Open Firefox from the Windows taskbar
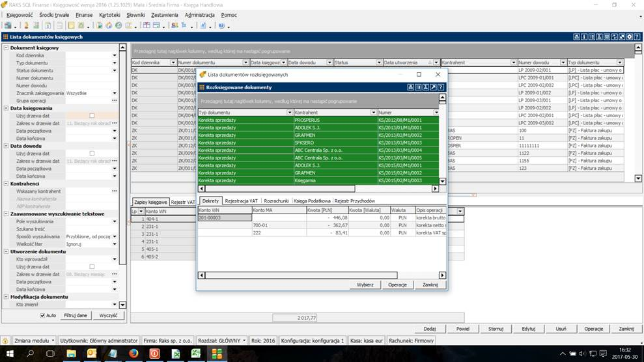This screenshot has width=644, height=362. click(x=133, y=354)
